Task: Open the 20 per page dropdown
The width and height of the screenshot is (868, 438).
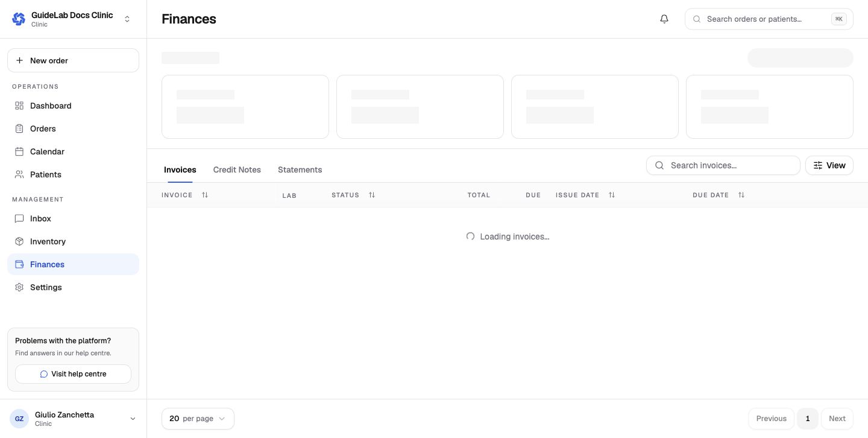Action: (x=198, y=419)
